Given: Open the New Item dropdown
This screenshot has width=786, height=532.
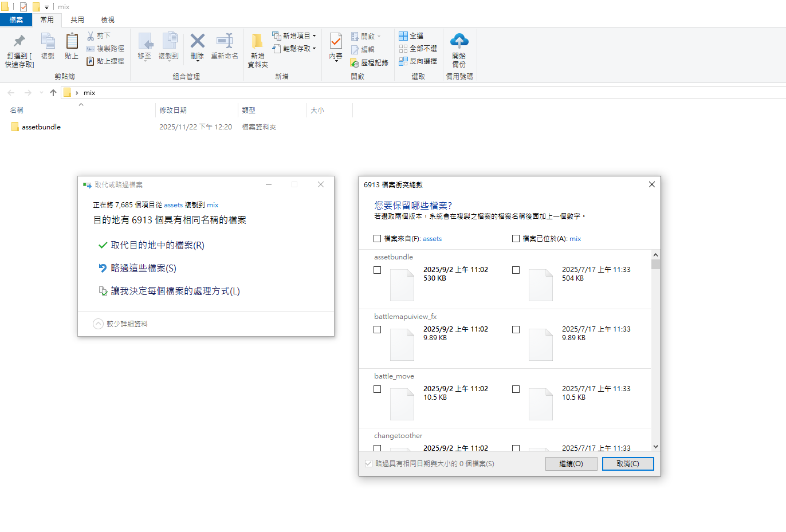Looking at the screenshot, I should coord(314,36).
